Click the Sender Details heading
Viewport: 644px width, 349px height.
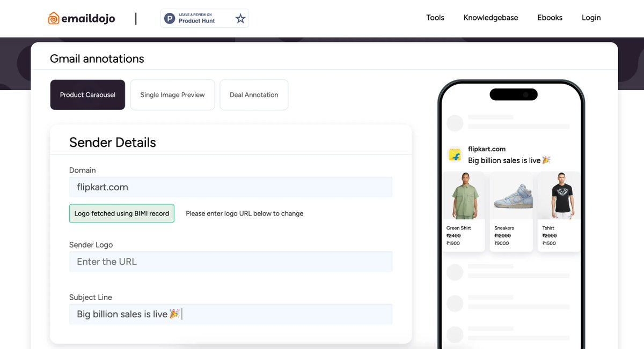pyautogui.click(x=113, y=143)
